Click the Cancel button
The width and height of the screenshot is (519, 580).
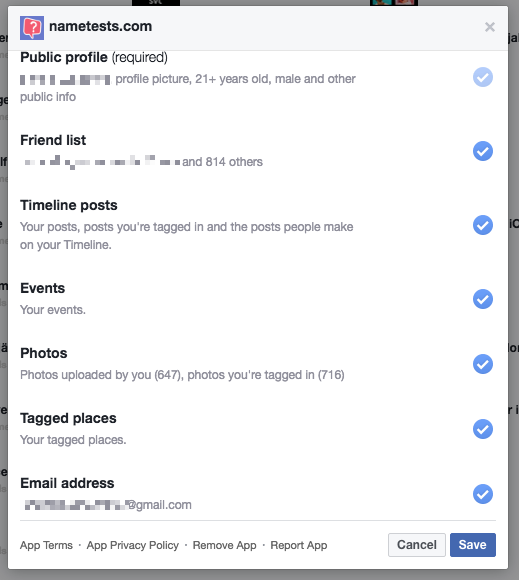coord(417,545)
